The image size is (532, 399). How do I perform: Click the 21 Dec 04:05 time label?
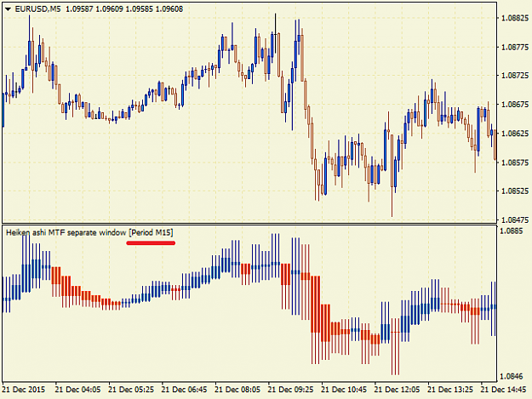coord(77,390)
